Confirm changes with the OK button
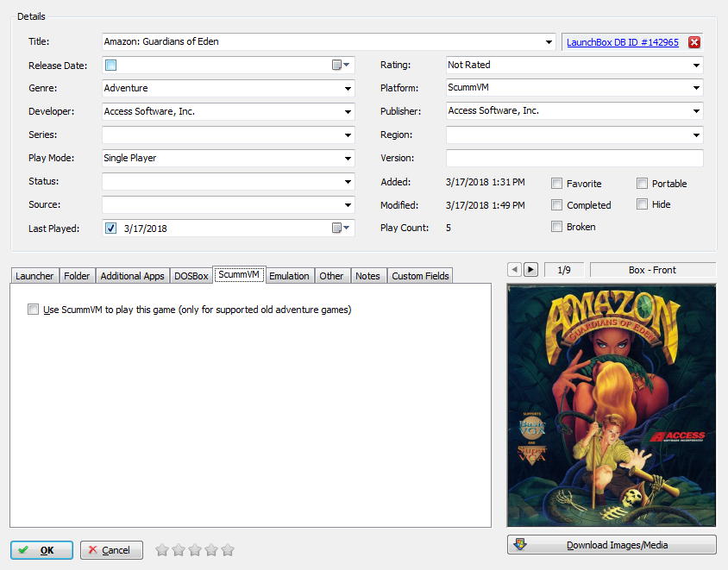728x570 pixels. point(41,550)
